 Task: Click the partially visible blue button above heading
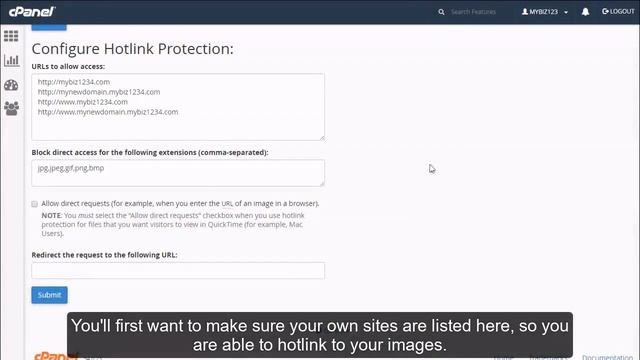point(49,27)
